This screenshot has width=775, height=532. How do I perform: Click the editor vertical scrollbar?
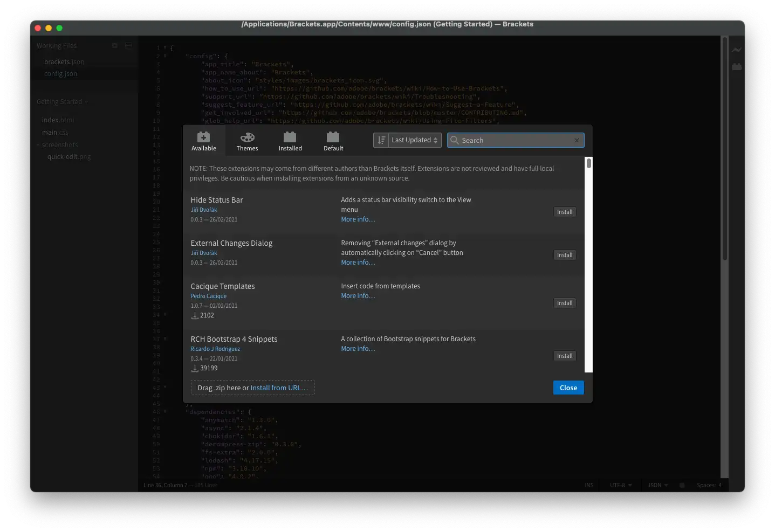725,149
